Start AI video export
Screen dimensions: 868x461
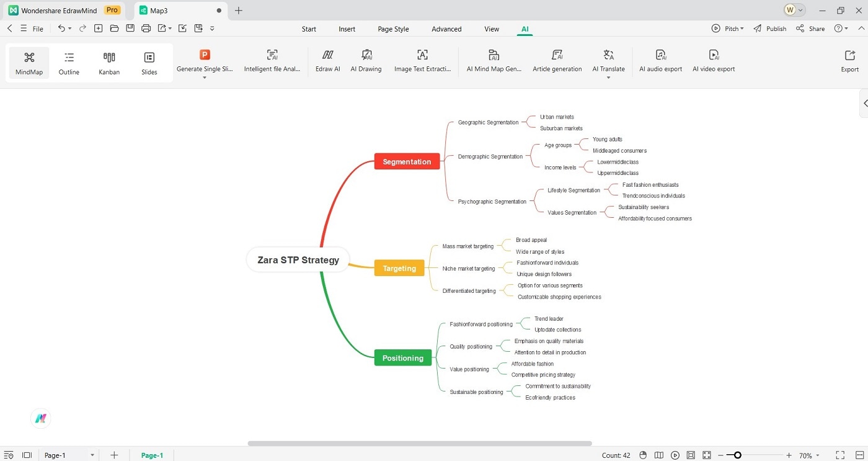[714, 61]
